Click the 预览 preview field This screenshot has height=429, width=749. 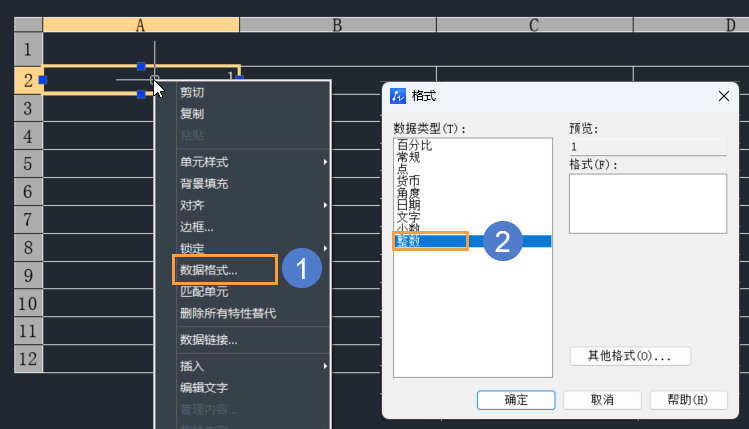[648, 147]
